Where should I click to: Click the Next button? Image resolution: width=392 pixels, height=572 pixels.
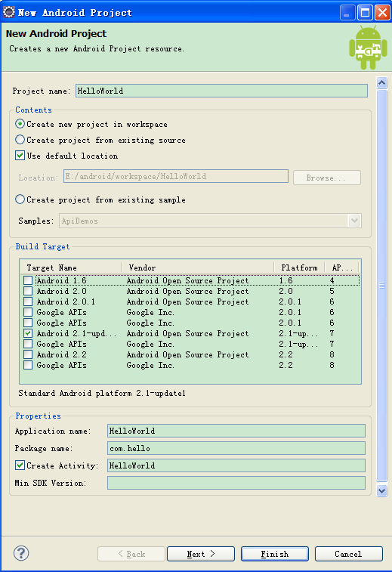point(201,554)
